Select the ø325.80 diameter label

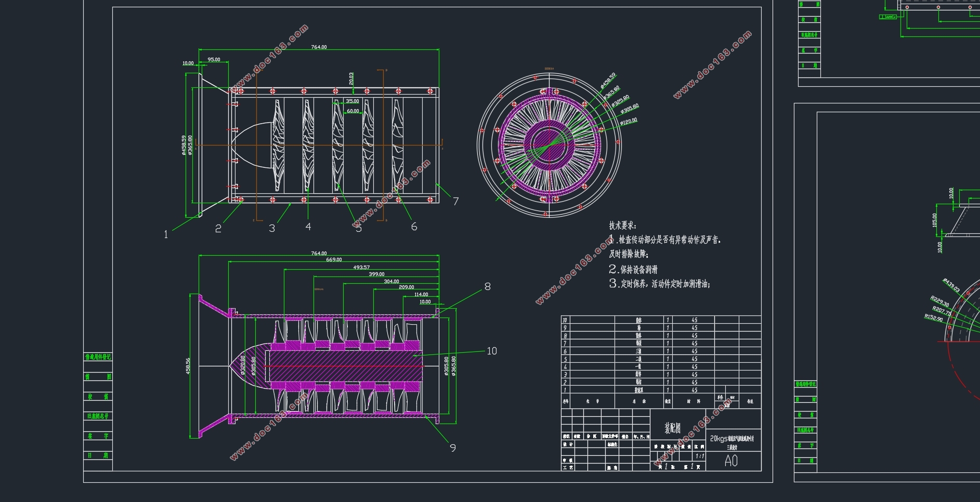621,101
